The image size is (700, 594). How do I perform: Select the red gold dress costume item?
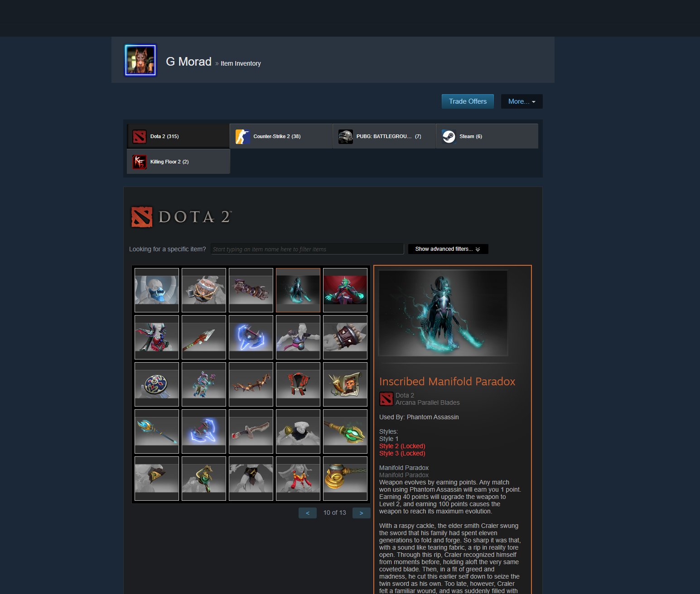pos(298,479)
